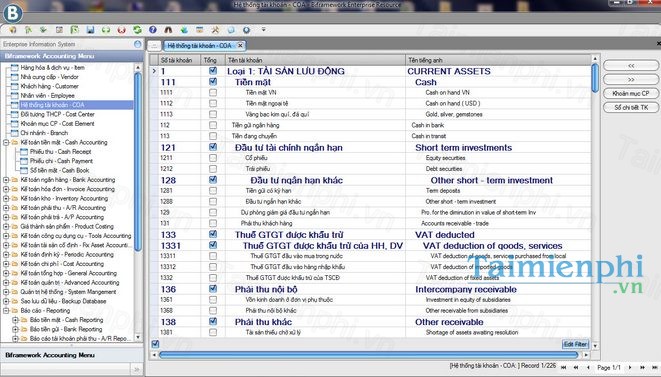Click the Tên tiếng anh column header

tap(498, 60)
